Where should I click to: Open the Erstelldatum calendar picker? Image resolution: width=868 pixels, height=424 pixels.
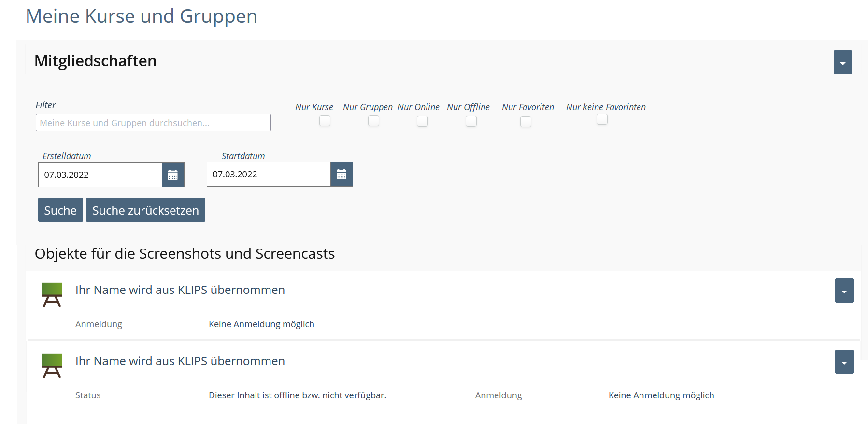click(x=173, y=175)
